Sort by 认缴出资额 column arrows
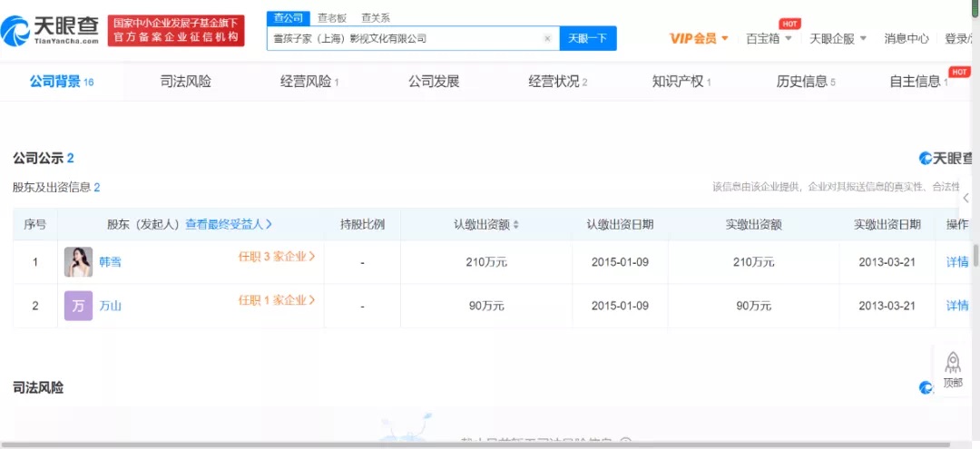The height and width of the screenshot is (449, 980). pyautogui.click(x=515, y=225)
